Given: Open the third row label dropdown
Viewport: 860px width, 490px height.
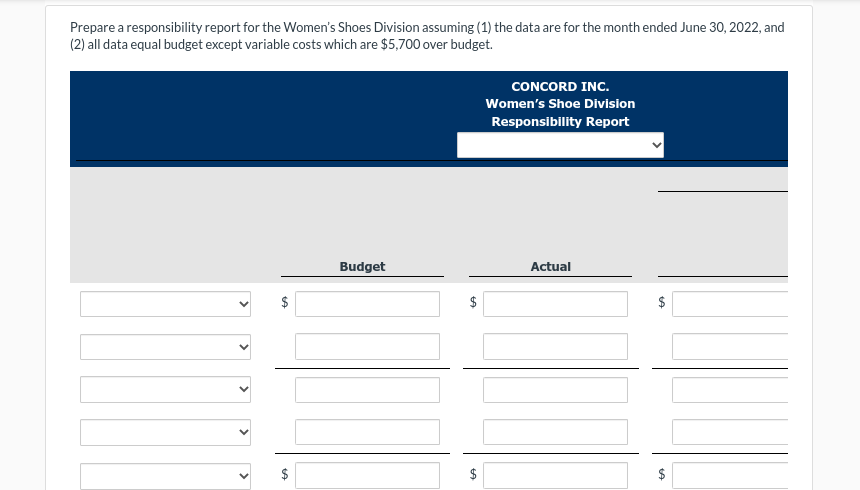Looking at the screenshot, I should click(165, 390).
